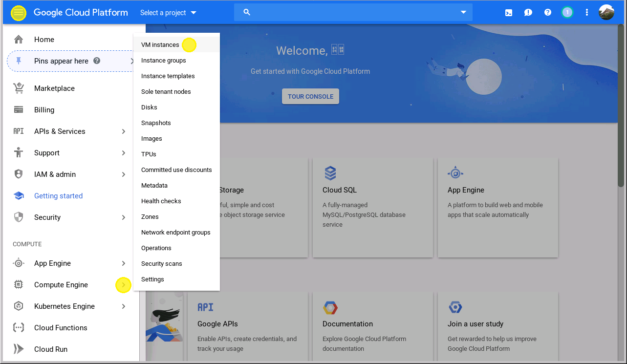Expand the Security submenu chevron

124,217
